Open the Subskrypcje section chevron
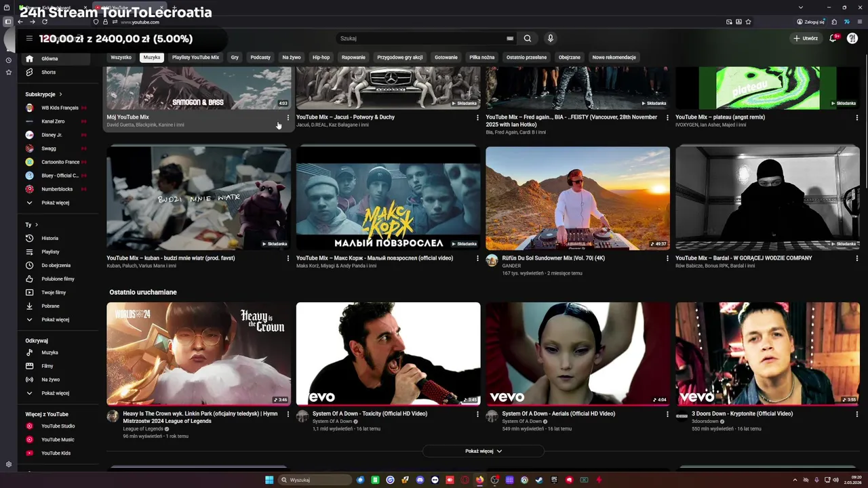Viewport: 868px width, 488px height. [60, 94]
